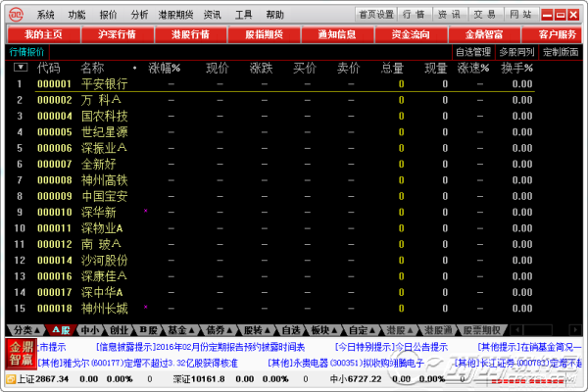
Task: Open the 功能 menu
Action: [x=76, y=15]
